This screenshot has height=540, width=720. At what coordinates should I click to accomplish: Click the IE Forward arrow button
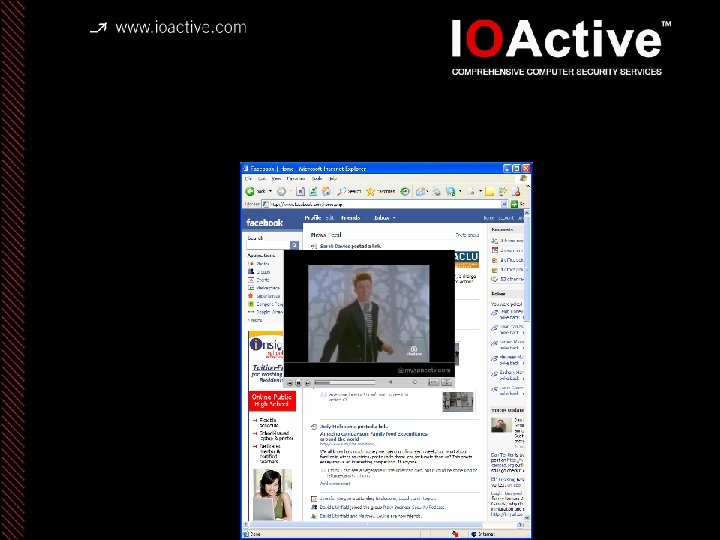click(x=281, y=191)
